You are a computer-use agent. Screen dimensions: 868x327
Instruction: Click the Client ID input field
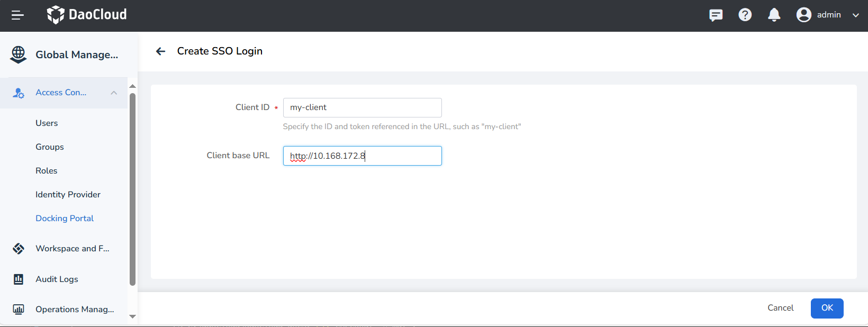(x=363, y=107)
